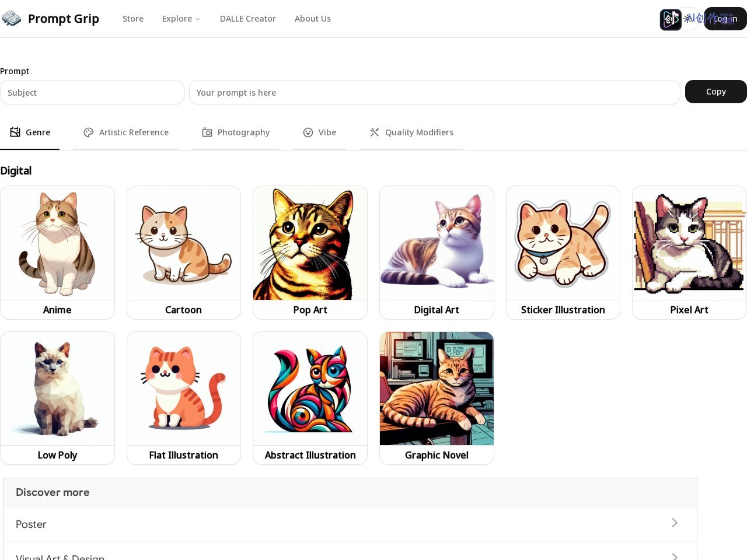Pick the Pop Art cat image
The height and width of the screenshot is (560, 747).
point(310,243)
